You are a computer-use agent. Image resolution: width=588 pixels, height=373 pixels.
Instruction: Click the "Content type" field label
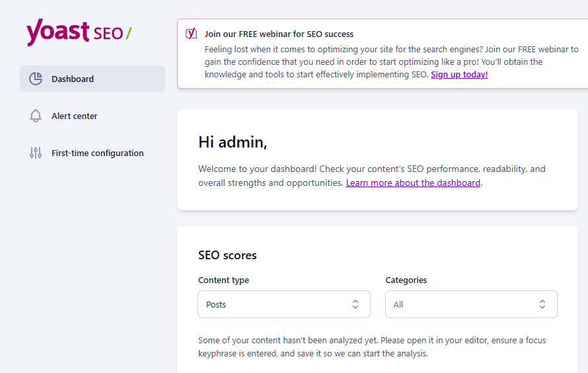point(223,280)
